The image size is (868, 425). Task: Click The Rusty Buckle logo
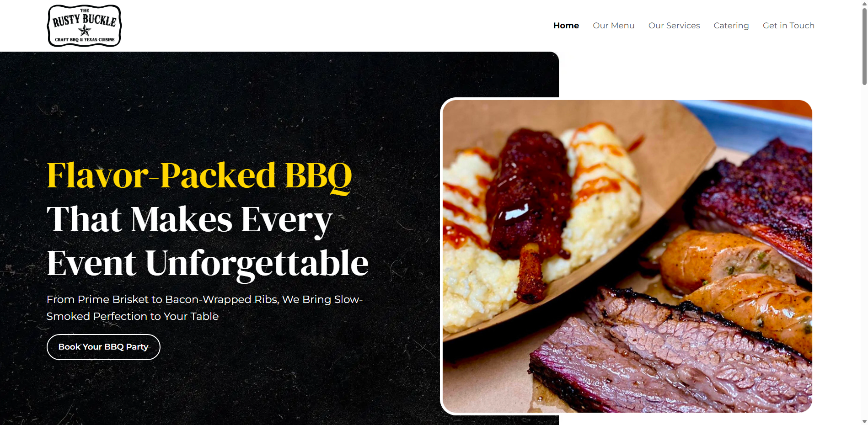pos(85,26)
